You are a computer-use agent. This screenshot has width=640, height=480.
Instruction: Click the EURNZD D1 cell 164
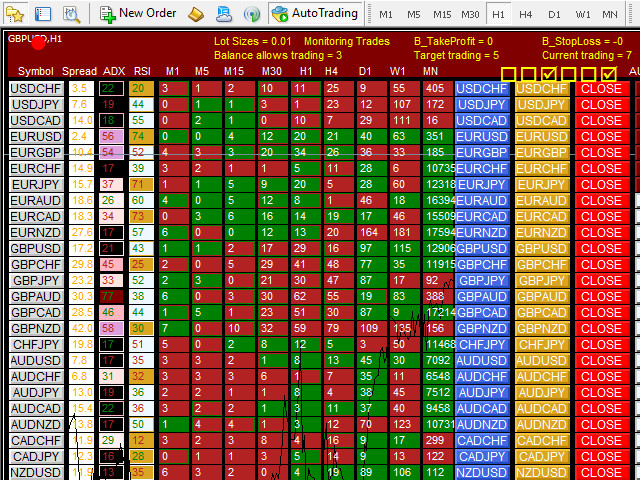coord(372,233)
